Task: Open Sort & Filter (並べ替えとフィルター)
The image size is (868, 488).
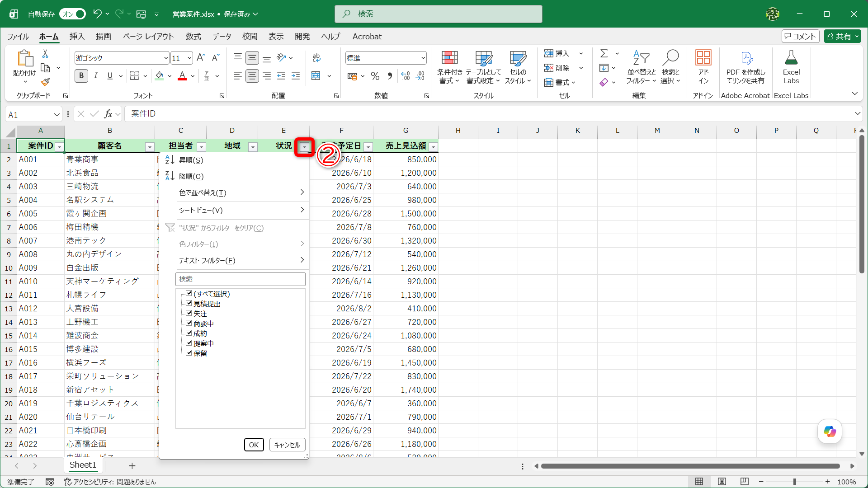Action: (641, 67)
